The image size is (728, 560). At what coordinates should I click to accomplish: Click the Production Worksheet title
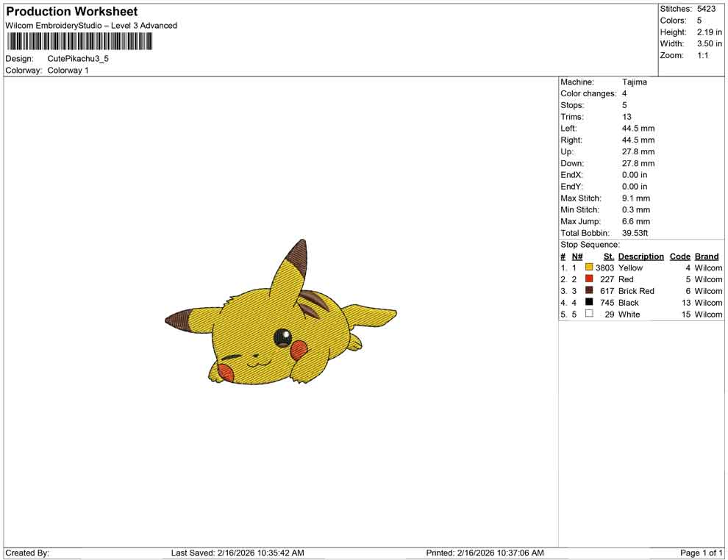click(x=71, y=12)
